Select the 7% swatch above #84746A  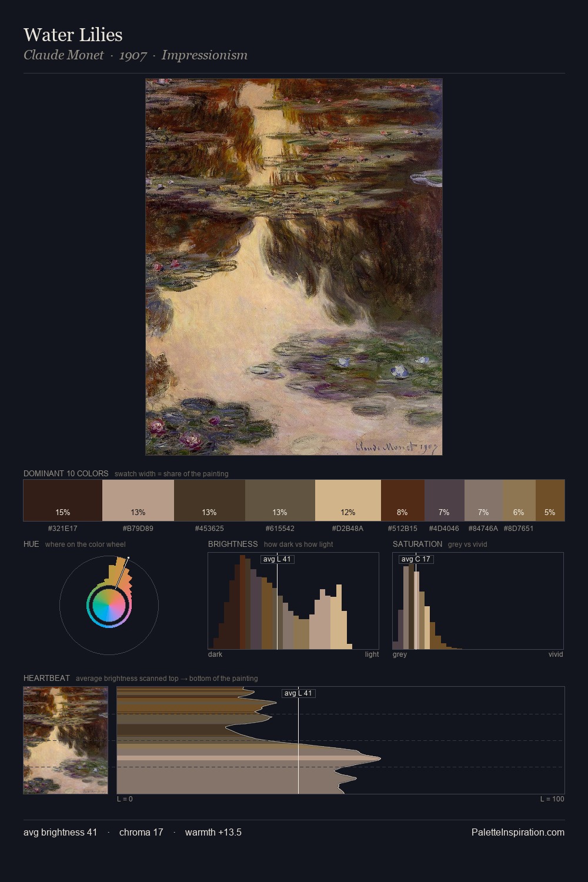[x=483, y=500]
